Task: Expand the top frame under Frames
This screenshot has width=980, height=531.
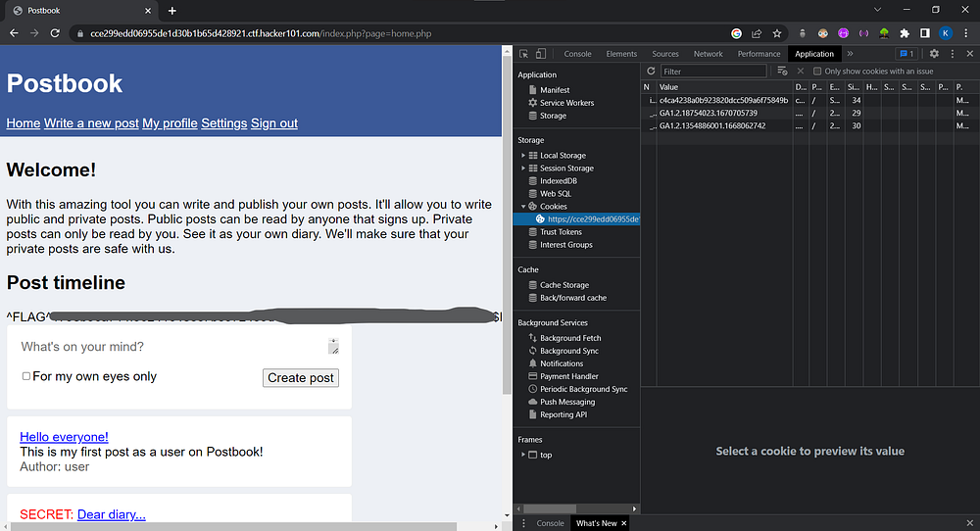Action: [523, 456]
